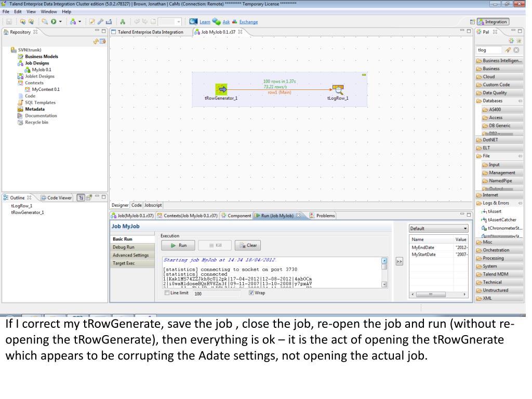Click the wrench toolbar icon

click(x=100, y=22)
